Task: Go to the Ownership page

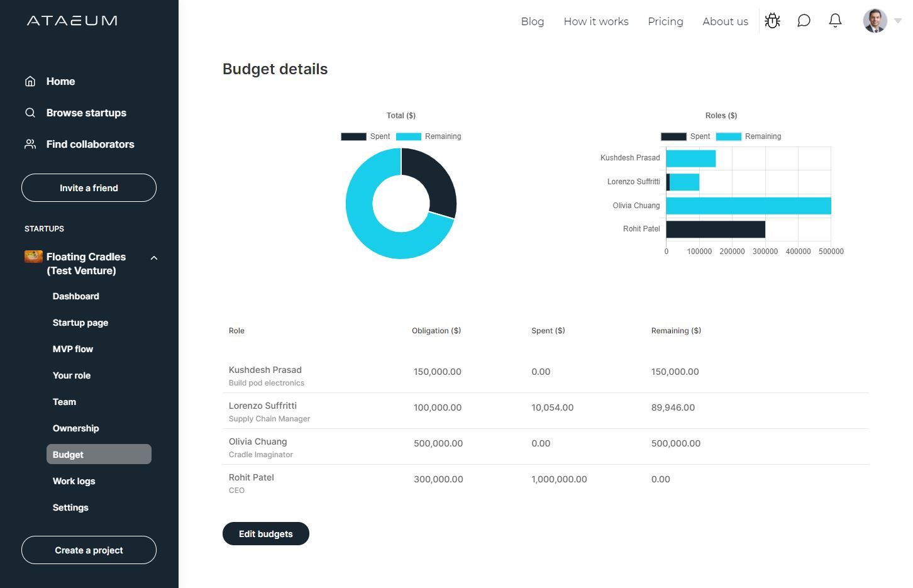Action: click(x=76, y=428)
